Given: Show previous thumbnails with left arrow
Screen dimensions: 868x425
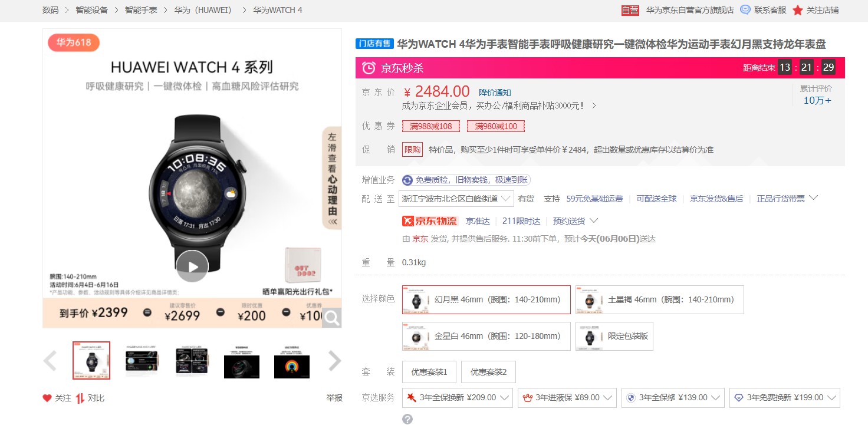Looking at the screenshot, I should pos(51,361).
